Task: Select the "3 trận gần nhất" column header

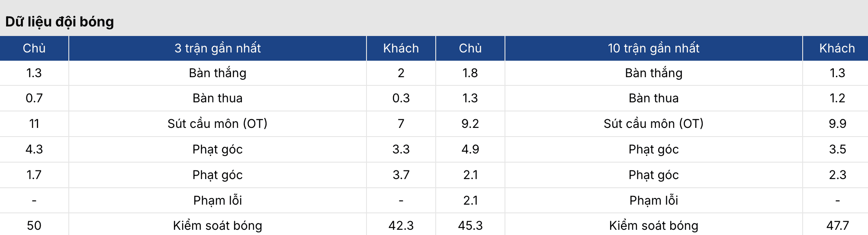Action: 218,48
